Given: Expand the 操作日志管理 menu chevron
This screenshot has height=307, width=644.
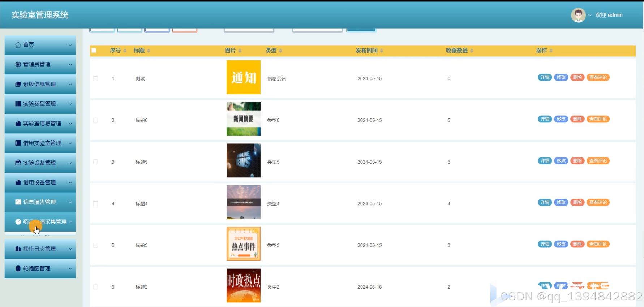Looking at the screenshot, I should tap(70, 249).
